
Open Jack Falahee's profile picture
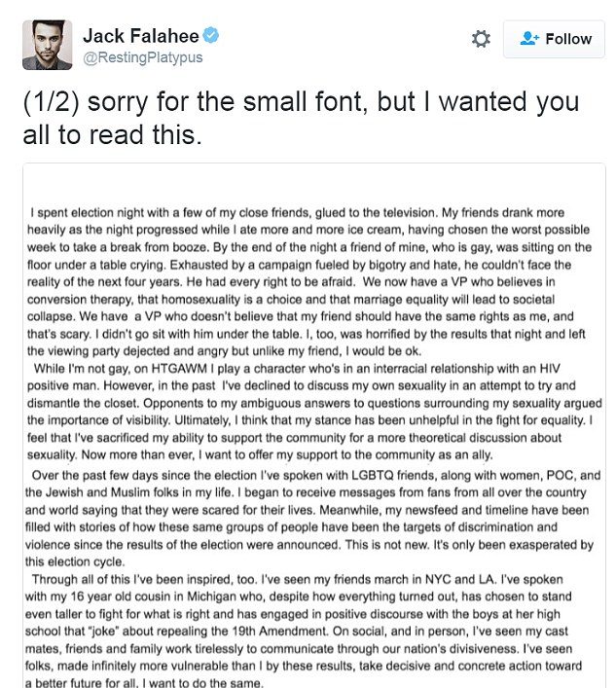(x=47, y=45)
